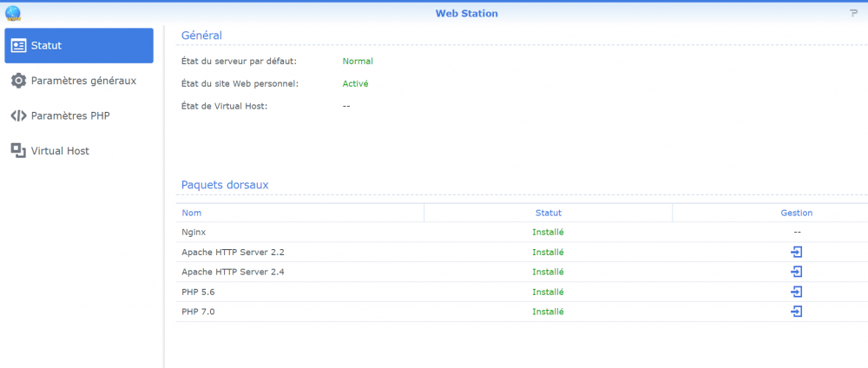The width and height of the screenshot is (868, 368).
Task: Select the PHP 5.6 row name
Action: pyautogui.click(x=198, y=292)
